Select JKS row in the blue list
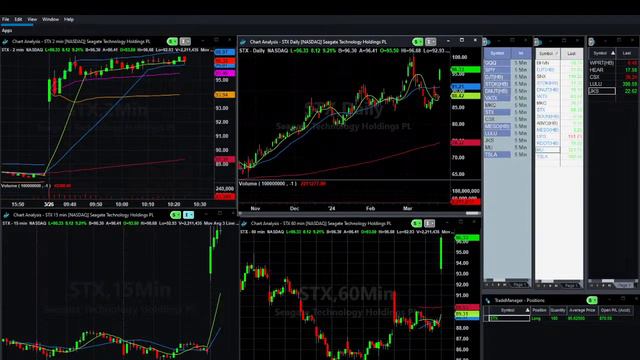Image resolution: width=640 pixels, height=360 pixels. point(507,140)
